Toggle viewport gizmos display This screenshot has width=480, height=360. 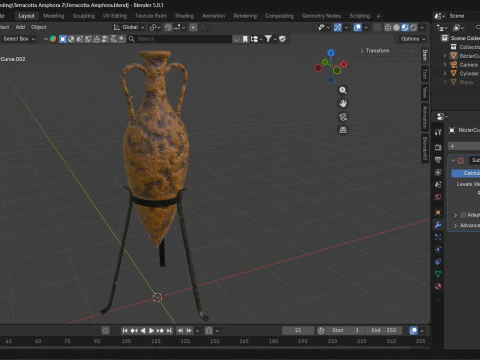[x=338, y=27]
